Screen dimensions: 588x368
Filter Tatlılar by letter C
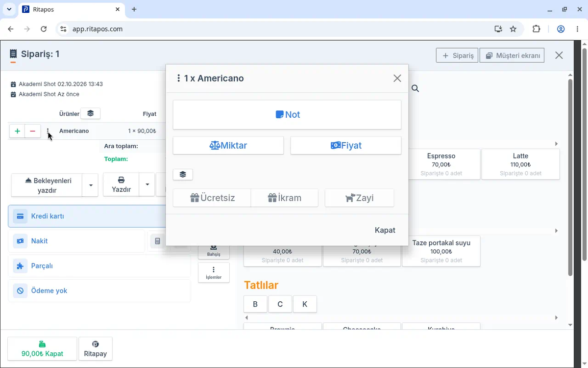click(280, 304)
